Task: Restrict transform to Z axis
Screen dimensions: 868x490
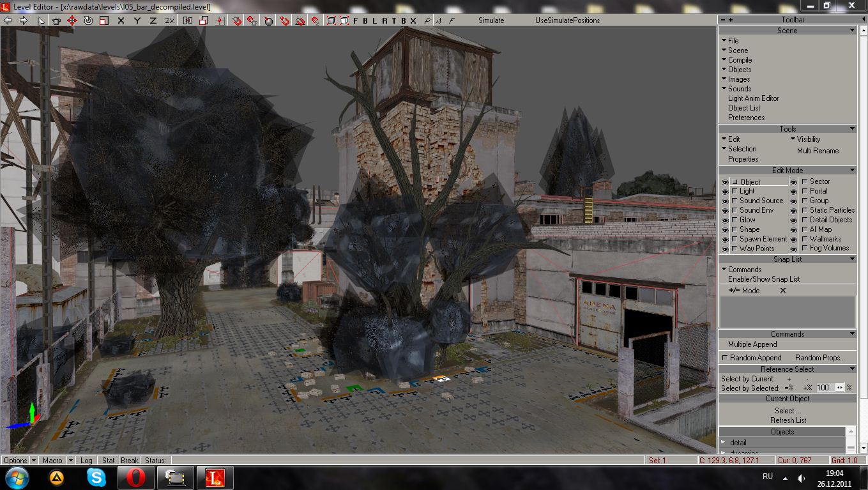Action: [x=153, y=20]
